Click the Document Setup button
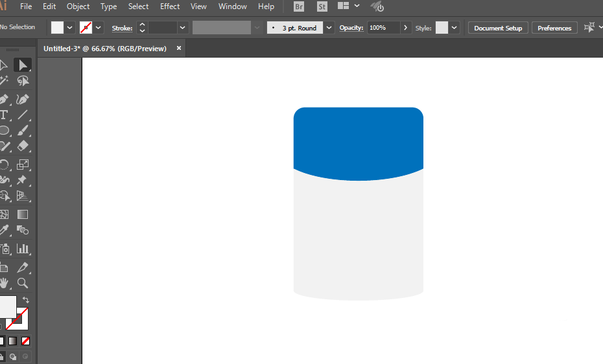This screenshot has width=603, height=364. tap(498, 28)
